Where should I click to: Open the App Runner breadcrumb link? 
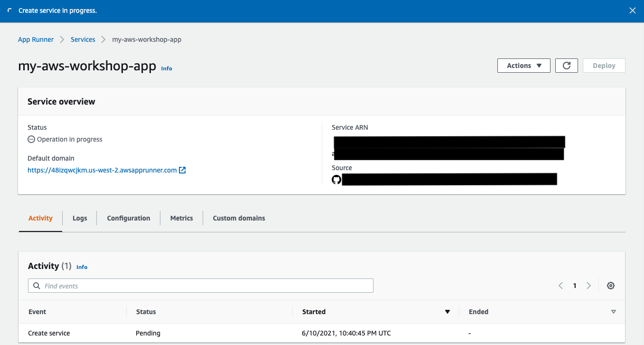pos(36,39)
